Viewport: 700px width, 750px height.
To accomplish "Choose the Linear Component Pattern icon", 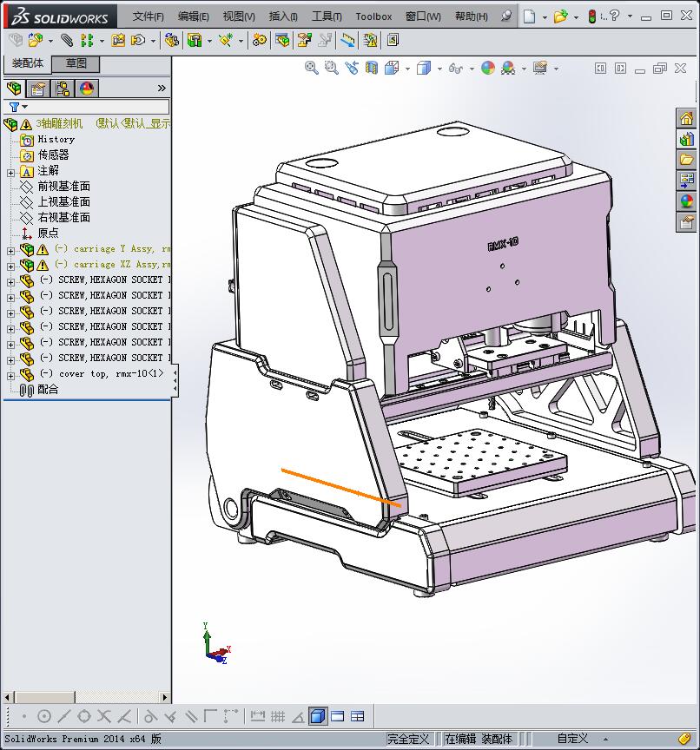I will tap(87, 40).
